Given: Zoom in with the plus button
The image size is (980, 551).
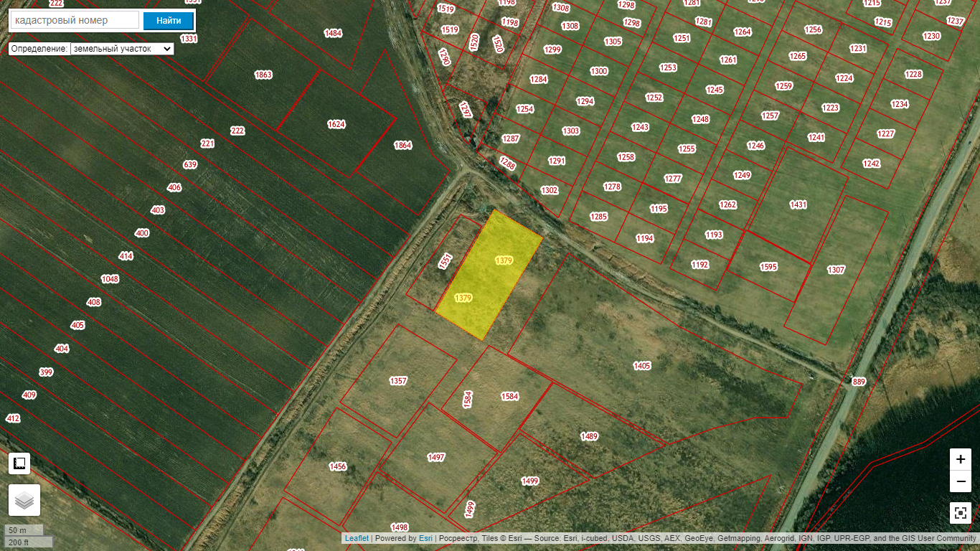Looking at the screenshot, I should (961, 459).
